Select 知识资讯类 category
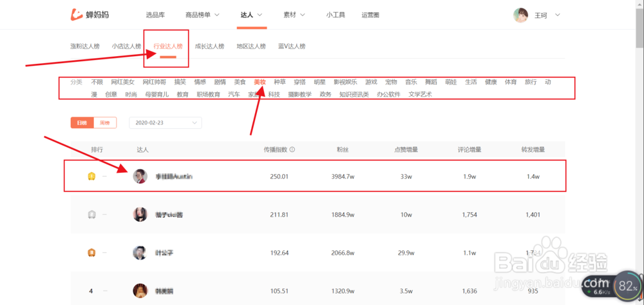The width and height of the screenshot is (644, 305). point(354,95)
